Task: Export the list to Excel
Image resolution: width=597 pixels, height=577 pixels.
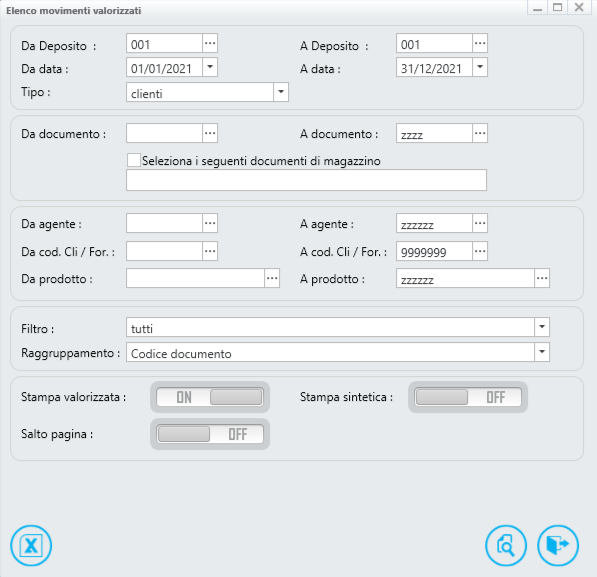Action: tap(31, 545)
